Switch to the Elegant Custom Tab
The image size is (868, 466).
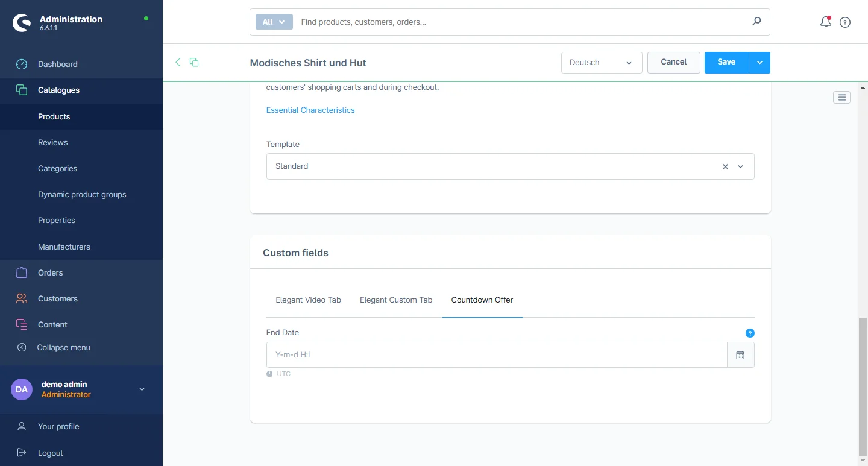396,300
